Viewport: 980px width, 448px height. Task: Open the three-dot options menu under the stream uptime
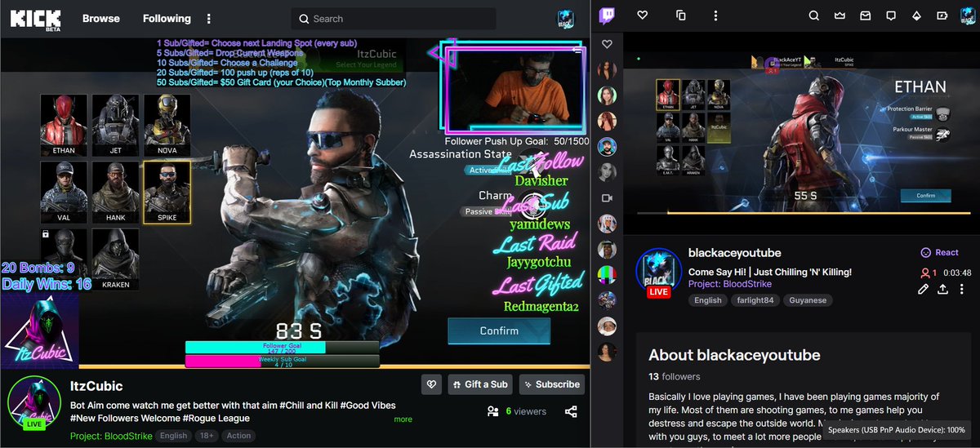coord(962,289)
